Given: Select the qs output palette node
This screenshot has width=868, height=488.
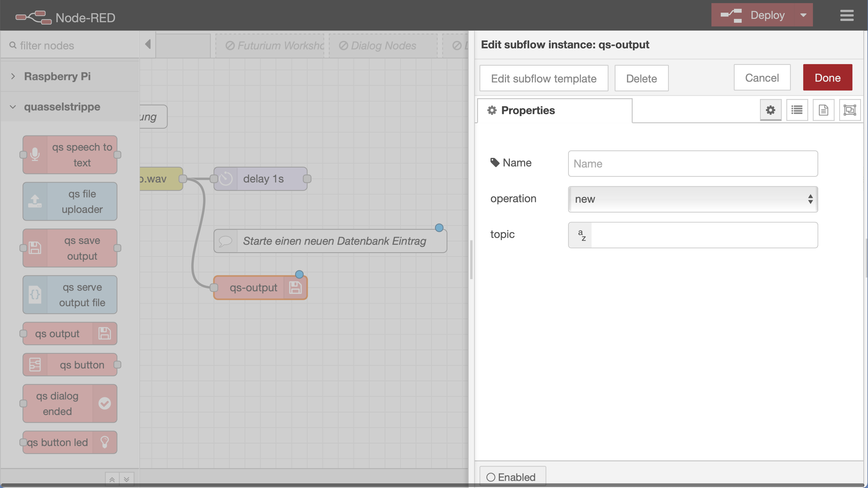Looking at the screenshot, I should coord(70,333).
